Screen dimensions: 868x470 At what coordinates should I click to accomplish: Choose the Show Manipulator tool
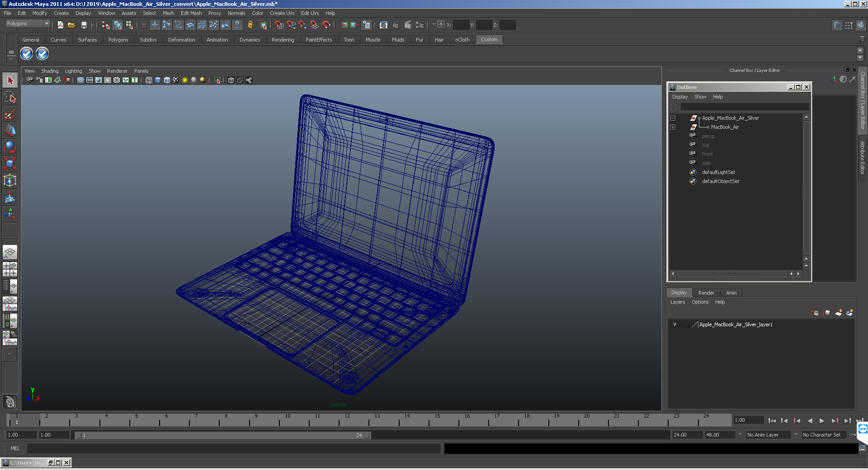tap(10, 214)
